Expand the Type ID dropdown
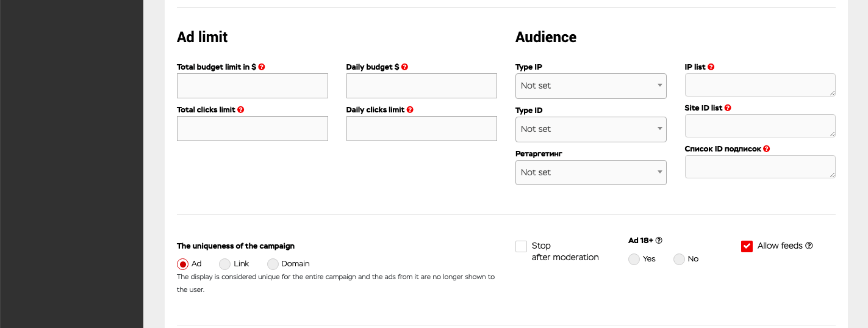Viewport: 868px width, 328px height. 590,129
